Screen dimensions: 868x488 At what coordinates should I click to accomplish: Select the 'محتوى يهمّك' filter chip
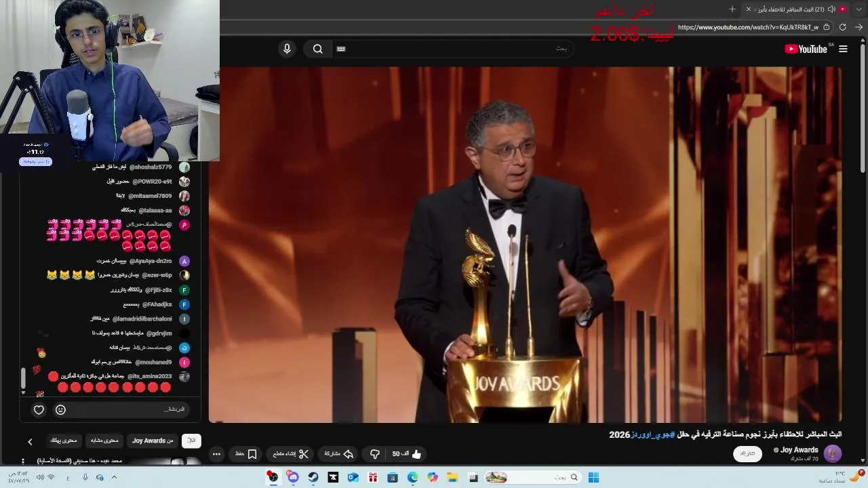[64, 441]
